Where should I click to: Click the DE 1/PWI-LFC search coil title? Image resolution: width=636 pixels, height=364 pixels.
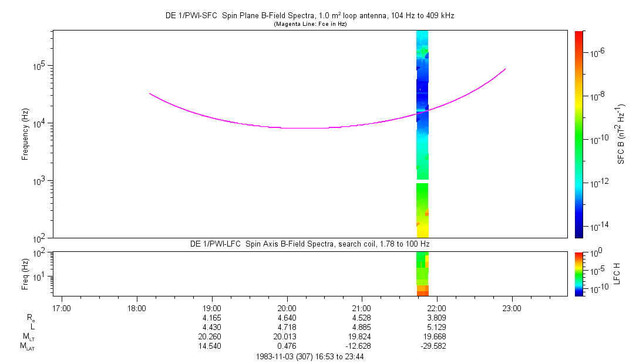[x=309, y=244]
